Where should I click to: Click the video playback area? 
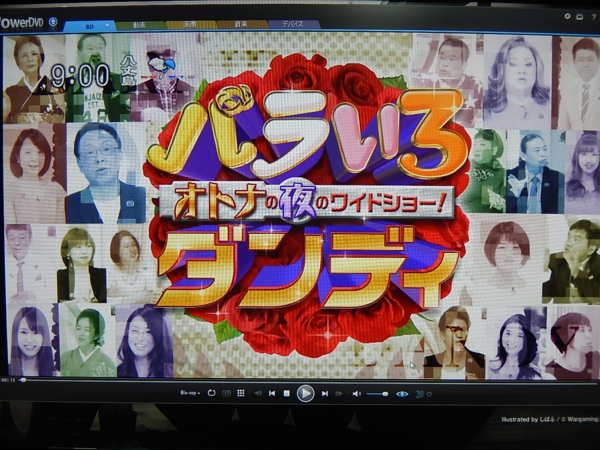301,206
